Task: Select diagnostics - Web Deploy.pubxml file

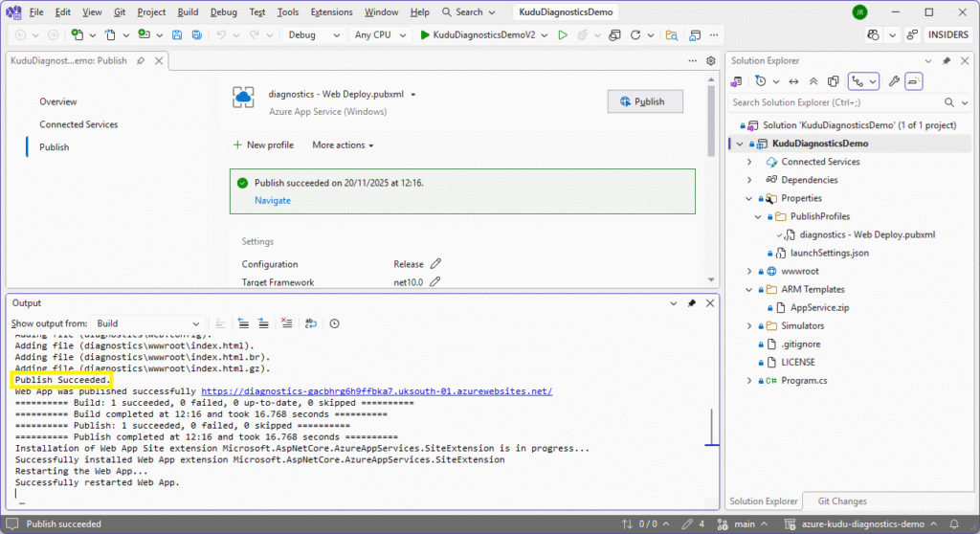Action: pyautogui.click(x=867, y=235)
